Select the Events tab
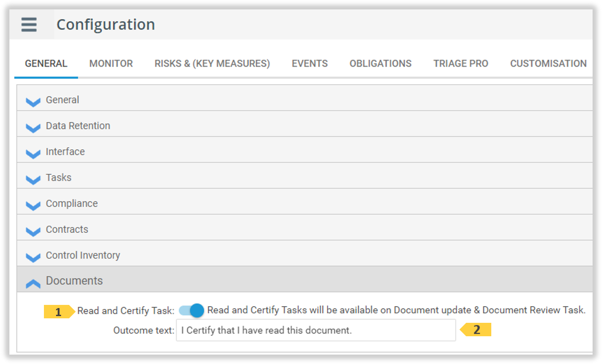Viewport: 602px width, 364px height. coord(309,64)
